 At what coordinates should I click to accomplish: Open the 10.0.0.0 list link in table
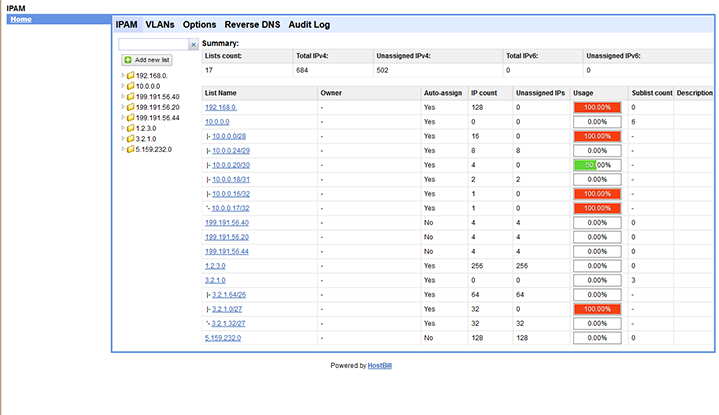tap(217, 122)
